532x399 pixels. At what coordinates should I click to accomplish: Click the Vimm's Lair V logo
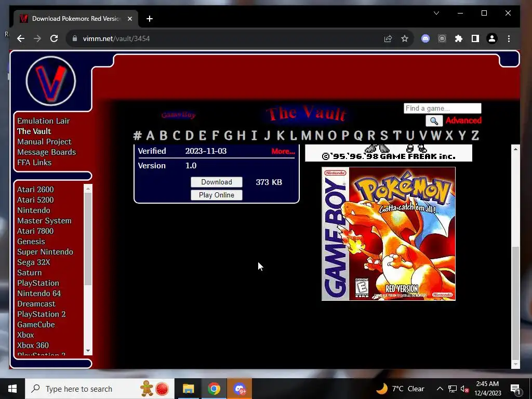[x=51, y=81]
